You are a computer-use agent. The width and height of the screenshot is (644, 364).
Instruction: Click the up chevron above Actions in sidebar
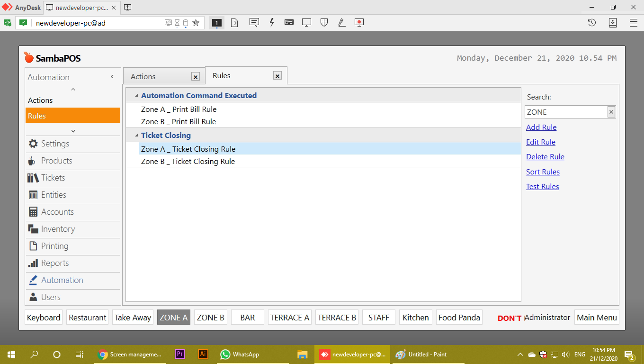[x=73, y=89]
